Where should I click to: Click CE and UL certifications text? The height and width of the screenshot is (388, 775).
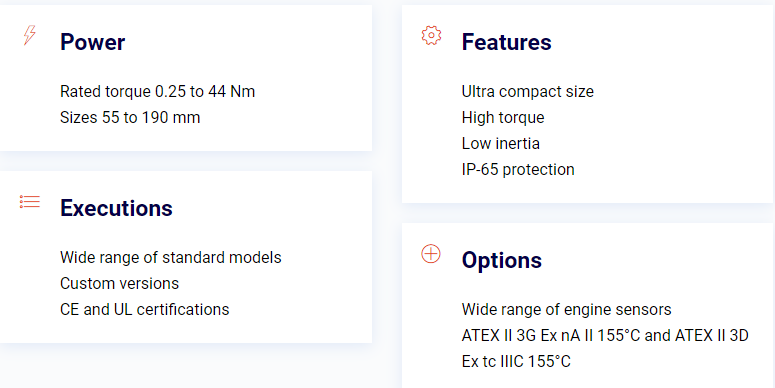point(145,309)
